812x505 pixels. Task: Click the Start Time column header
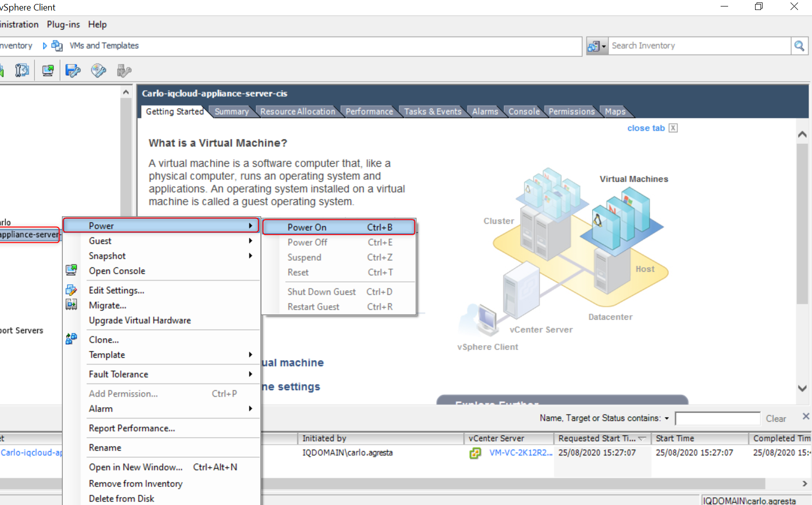[x=700, y=438]
